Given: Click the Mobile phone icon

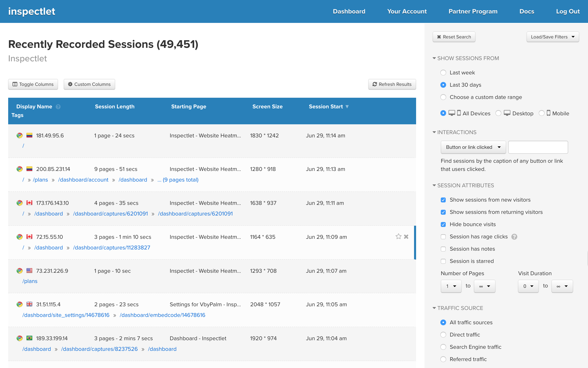Looking at the screenshot, I should point(548,113).
